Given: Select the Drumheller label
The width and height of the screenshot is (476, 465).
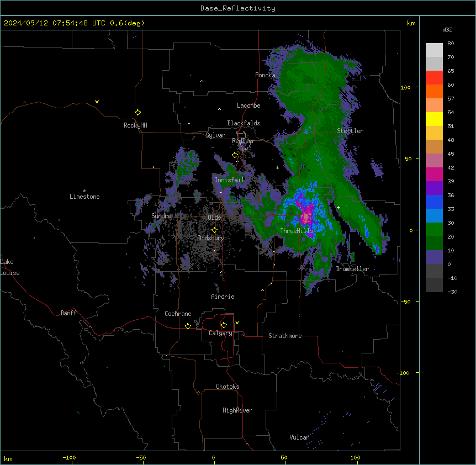Looking at the screenshot, I should point(352,269).
